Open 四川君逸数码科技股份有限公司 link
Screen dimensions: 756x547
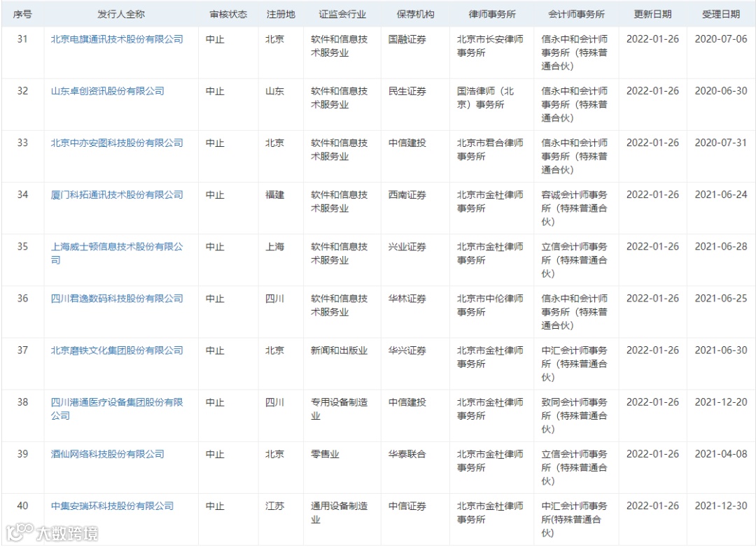[x=117, y=299]
